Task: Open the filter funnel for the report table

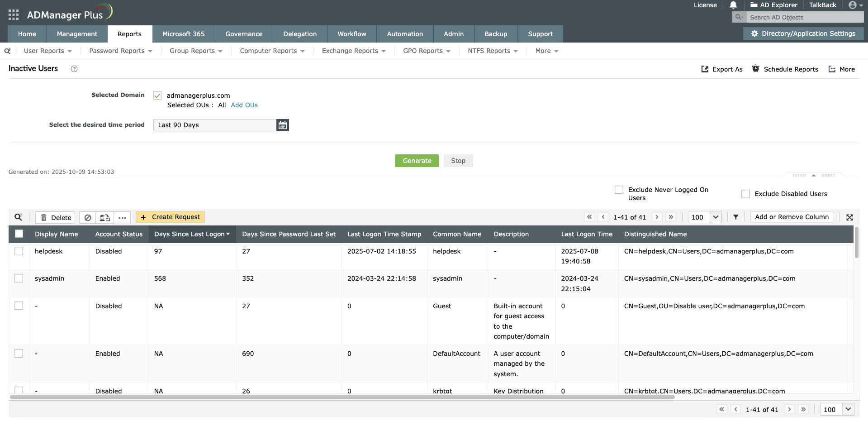Action: point(735,217)
